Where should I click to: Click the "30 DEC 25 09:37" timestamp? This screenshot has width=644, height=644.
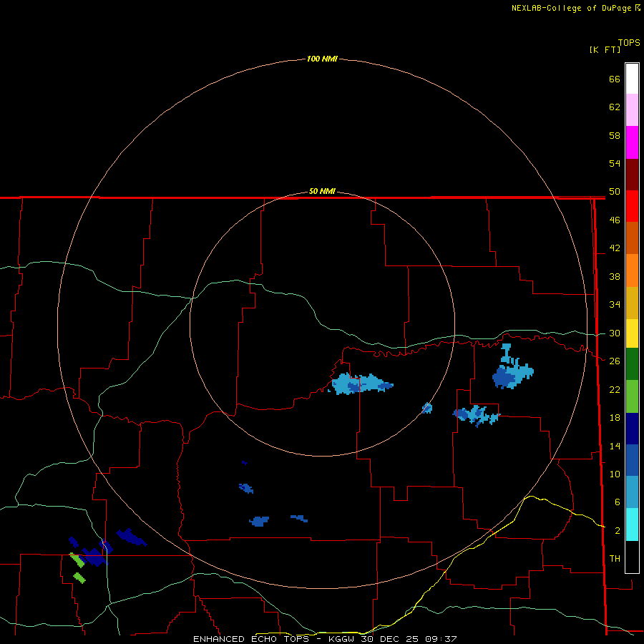pyautogui.click(x=409, y=639)
